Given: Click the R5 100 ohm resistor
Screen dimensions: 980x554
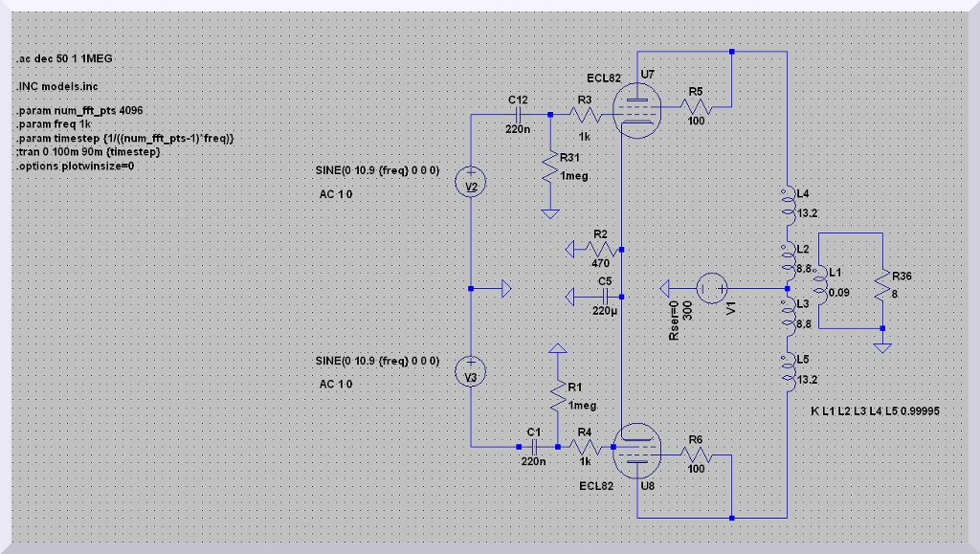Looking at the screenshot, I should tap(693, 106).
